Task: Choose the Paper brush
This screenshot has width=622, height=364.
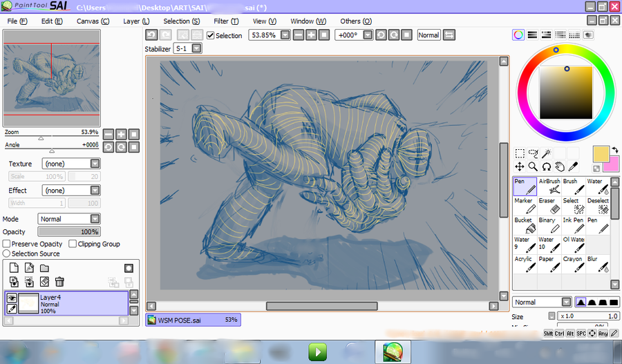Action: click(x=549, y=264)
